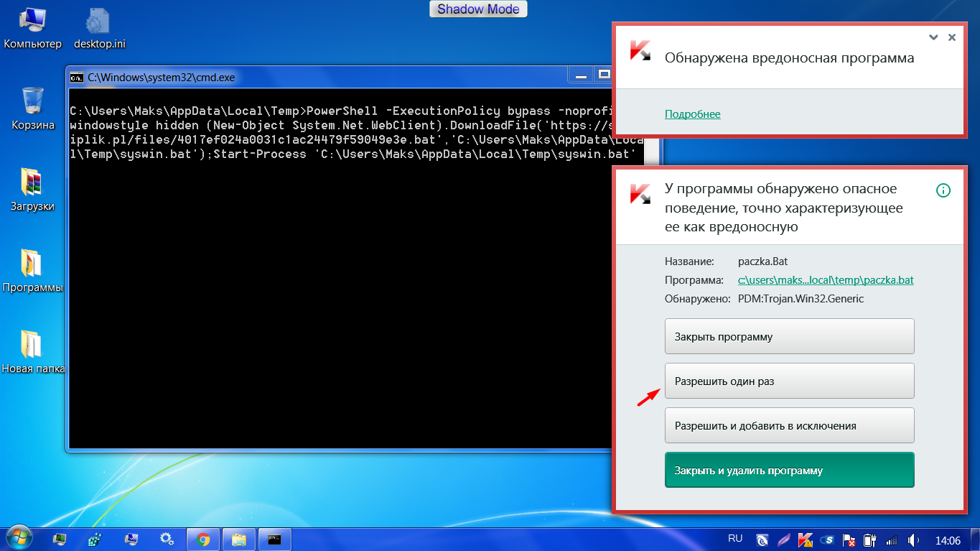Select the Загрузки folder on desktop

point(32,190)
